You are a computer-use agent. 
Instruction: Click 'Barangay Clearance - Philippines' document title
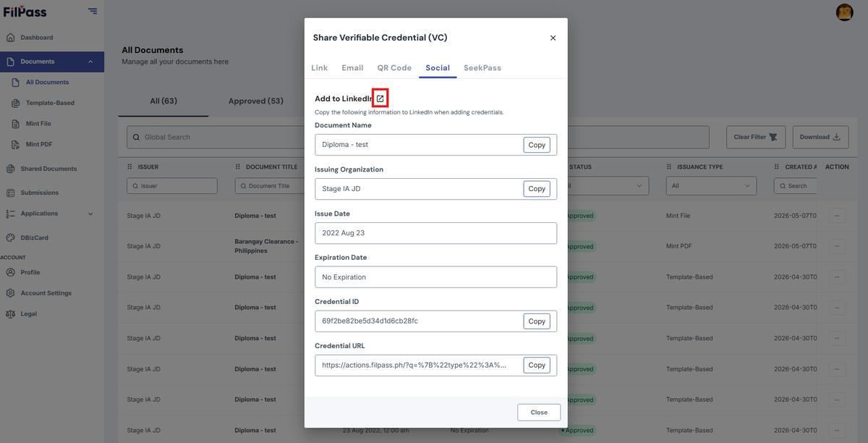[266, 246]
